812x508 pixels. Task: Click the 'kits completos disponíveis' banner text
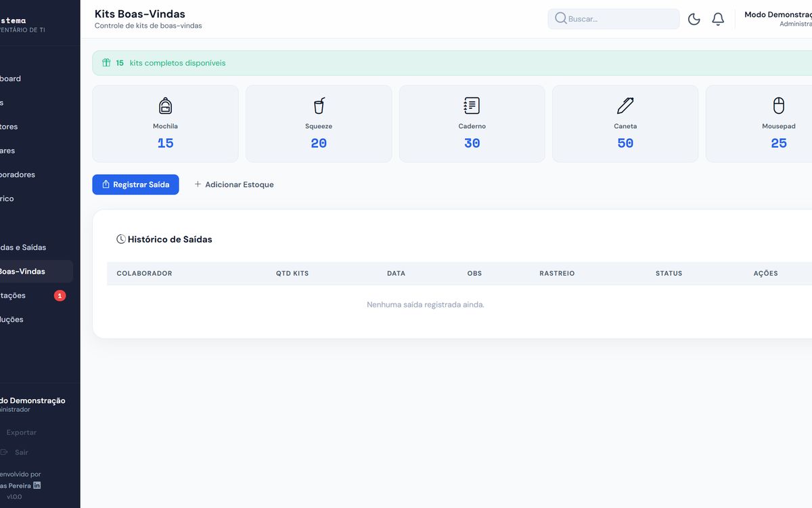[x=178, y=63]
